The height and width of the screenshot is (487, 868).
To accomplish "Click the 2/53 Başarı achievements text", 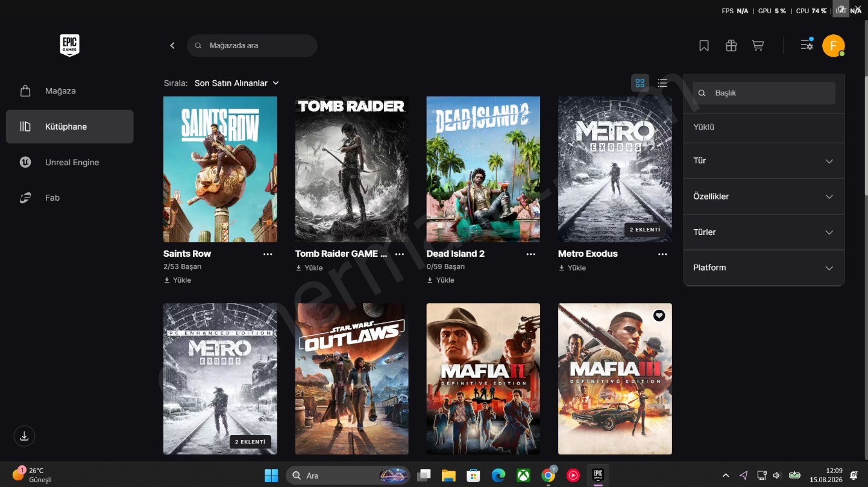I will pyautogui.click(x=183, y=266).
